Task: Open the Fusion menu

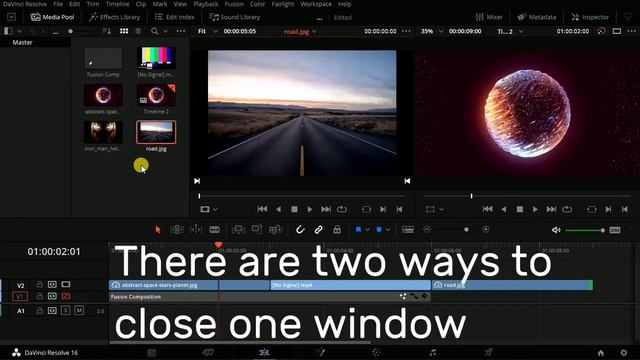Action: (234, 4)
